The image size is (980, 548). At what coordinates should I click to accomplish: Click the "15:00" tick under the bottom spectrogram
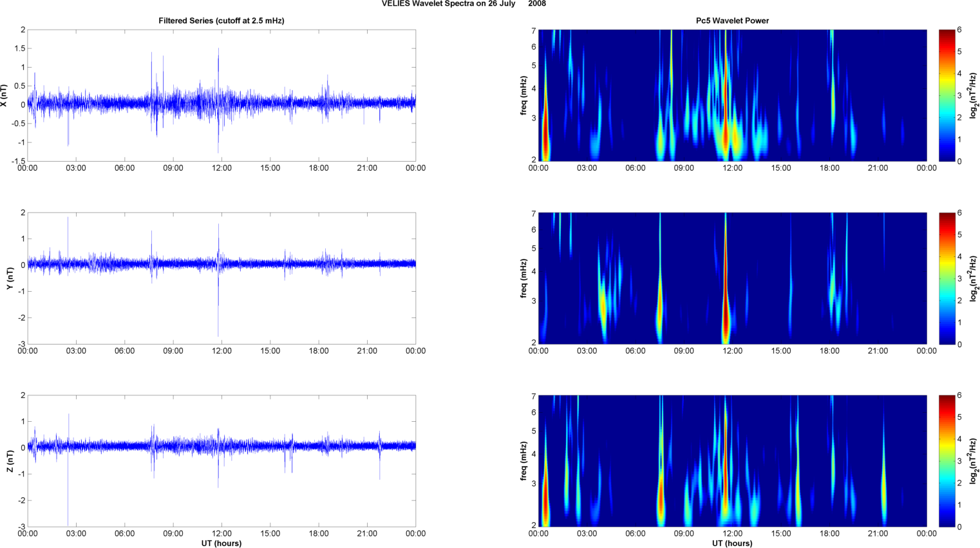[781, 533]
